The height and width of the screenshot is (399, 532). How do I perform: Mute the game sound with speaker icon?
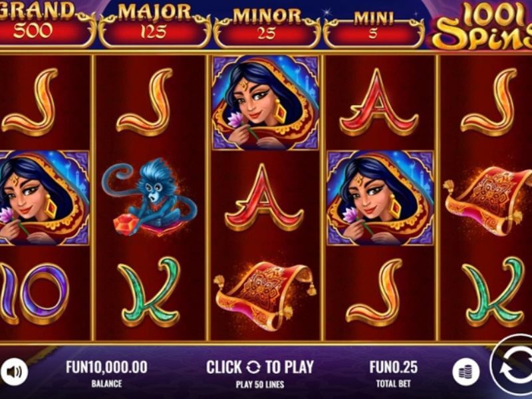14,372
